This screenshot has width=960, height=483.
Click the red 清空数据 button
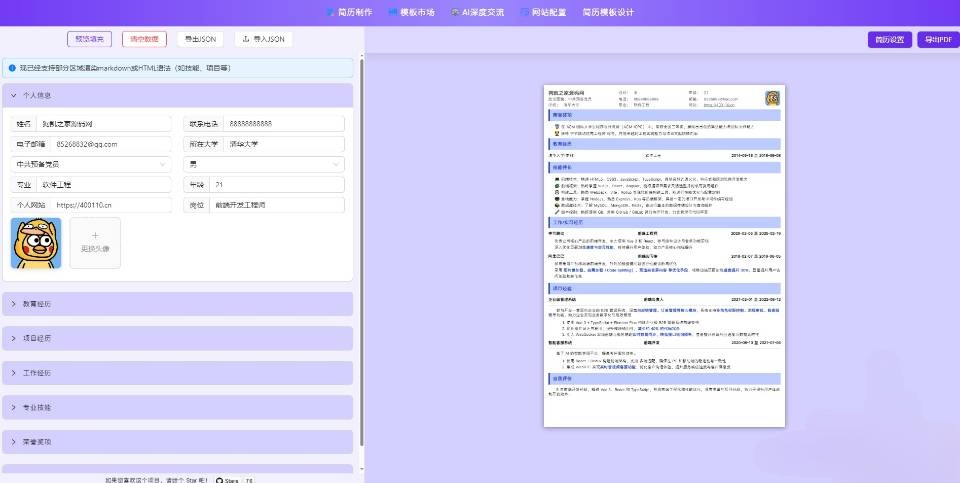144,39
